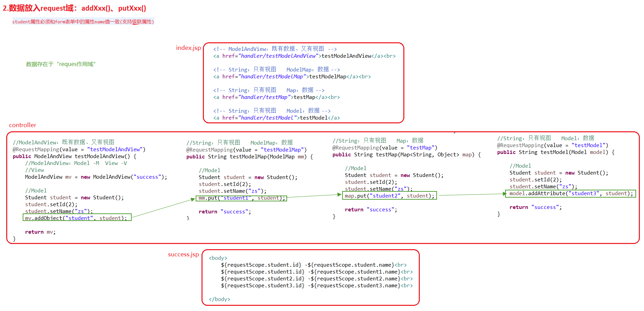Click the handler/testModelMap href line
Image resolution: width=644 pixels, height=311 pixels.
(x=292, y=77)
